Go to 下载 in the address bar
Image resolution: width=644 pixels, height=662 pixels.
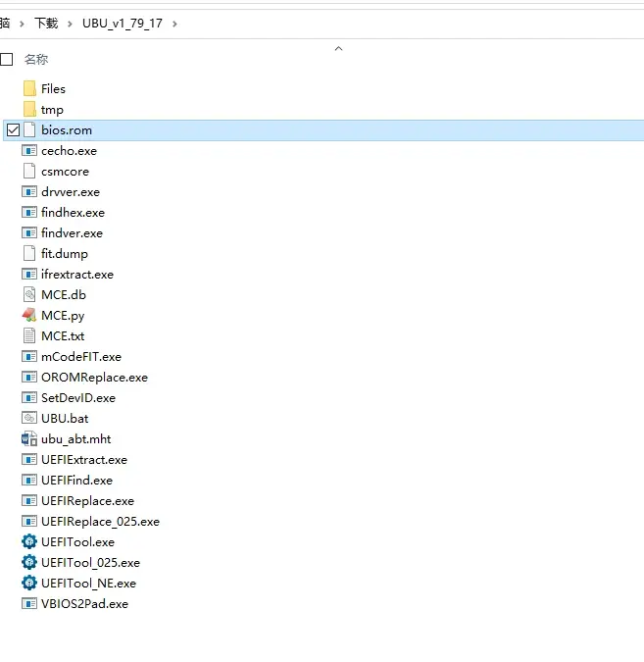point(46,24)
